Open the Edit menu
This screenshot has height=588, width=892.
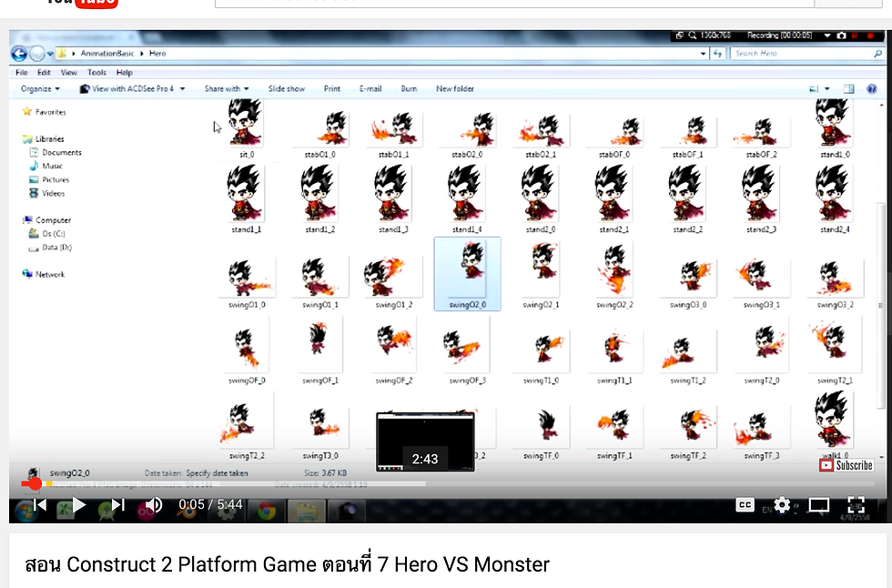click(44, 73)
